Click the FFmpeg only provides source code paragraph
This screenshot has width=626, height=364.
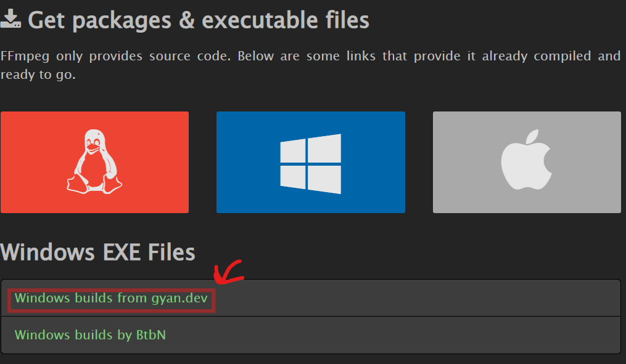pos(311,65)
